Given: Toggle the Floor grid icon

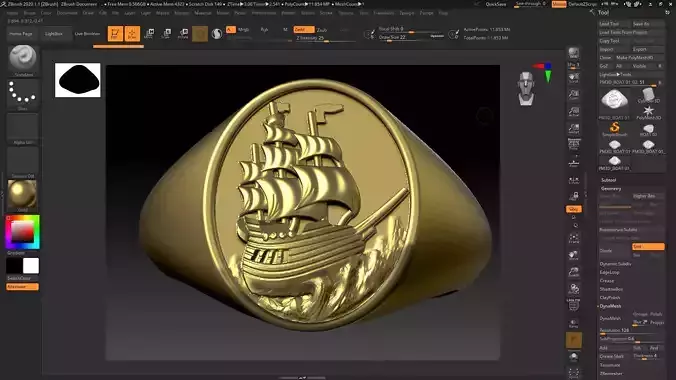Looking at the screenshot, I should coord(573,163).
